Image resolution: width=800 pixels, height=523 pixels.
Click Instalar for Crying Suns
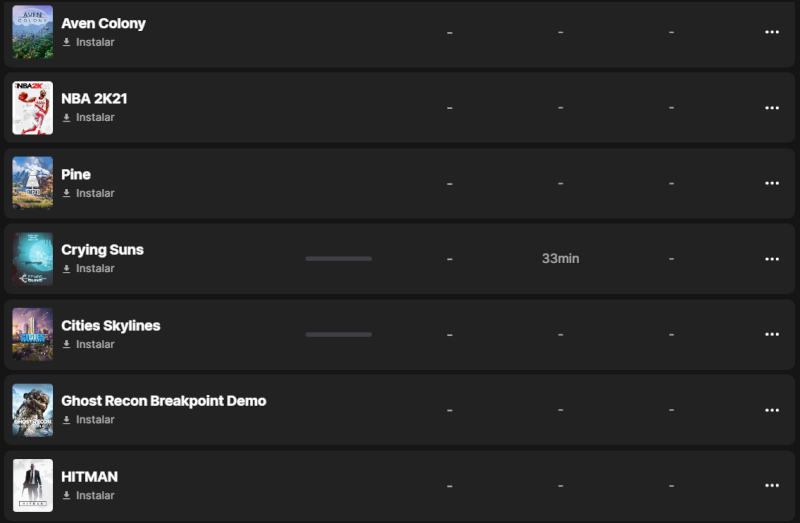click(x=95, y=269)
